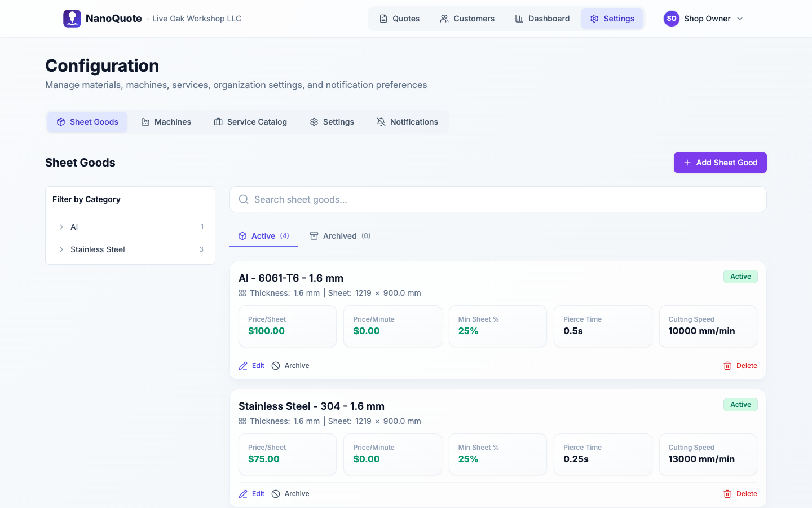Click the Archive icon on Al 6061-T6 card
This screenshot has width=812, height=508.
pyautogui.click(x=276, y=366)
